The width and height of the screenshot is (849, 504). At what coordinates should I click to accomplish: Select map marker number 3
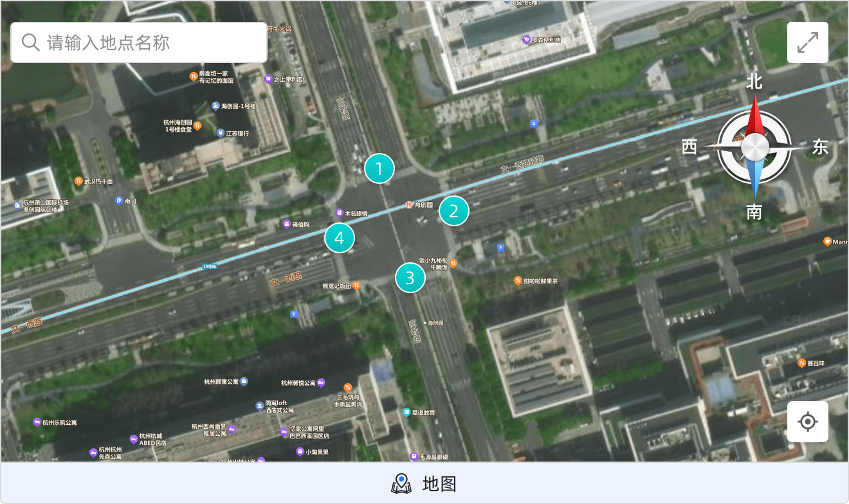coord(410,278)
